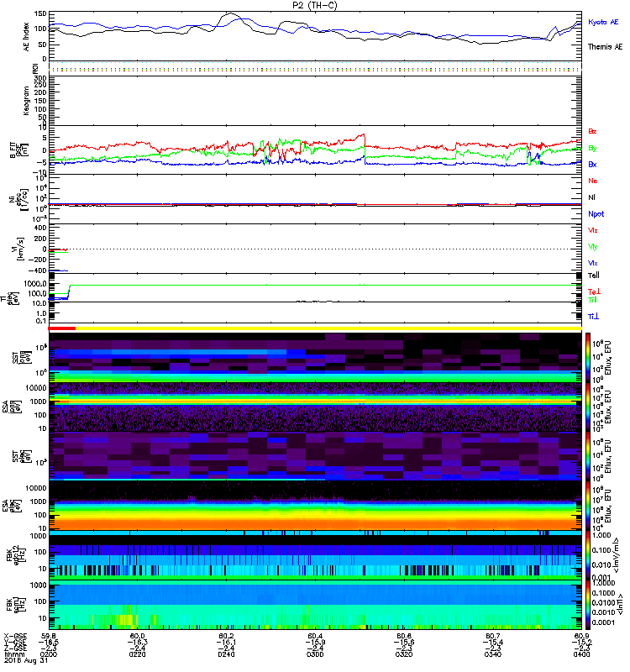630x672 pixels.
Task: Click the green By legend label
Action: click(x=593, y=148)
